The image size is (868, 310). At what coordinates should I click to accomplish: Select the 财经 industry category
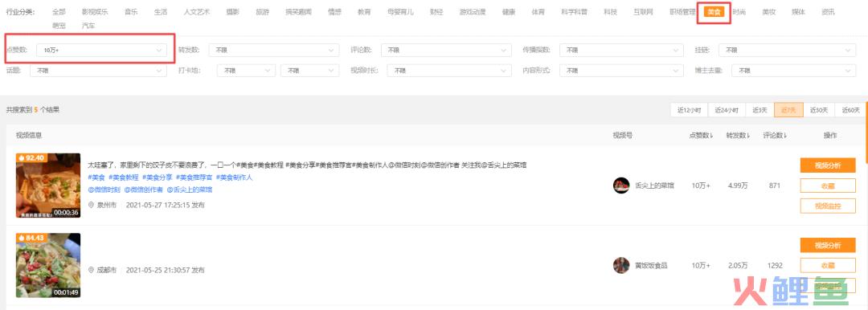[436, 11]
